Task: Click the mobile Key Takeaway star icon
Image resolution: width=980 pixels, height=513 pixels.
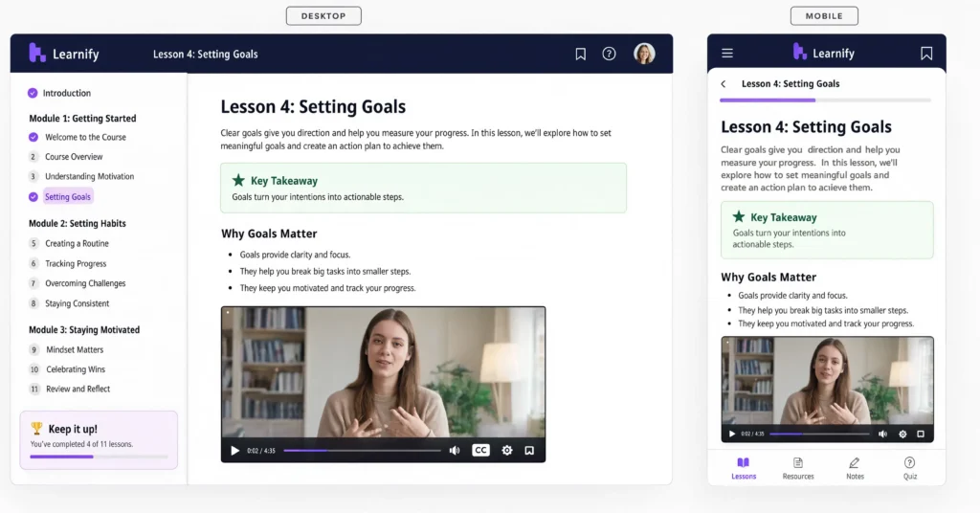Action: 739,217
